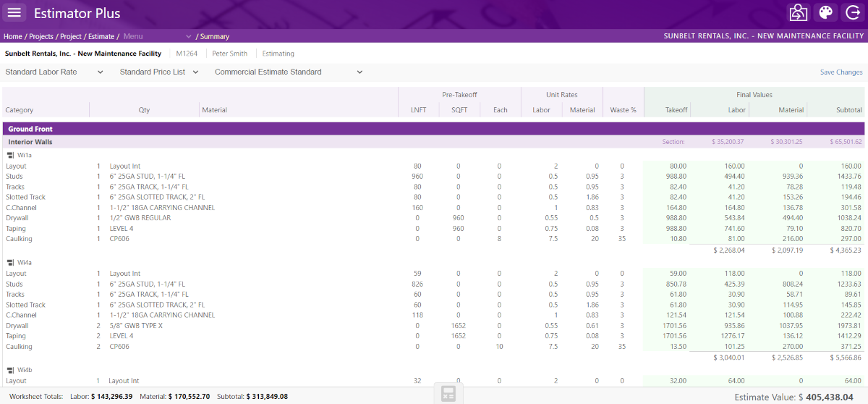868x404 pixels.
Task: Click Save Changes
Action: [x=841, y=72]
